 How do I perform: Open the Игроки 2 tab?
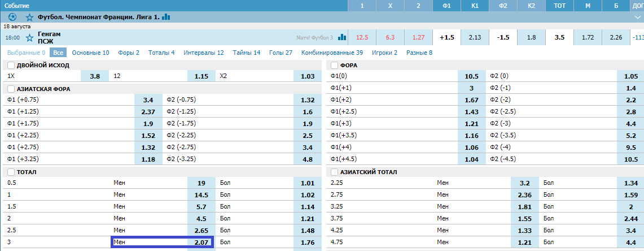[x=385, y=53]
